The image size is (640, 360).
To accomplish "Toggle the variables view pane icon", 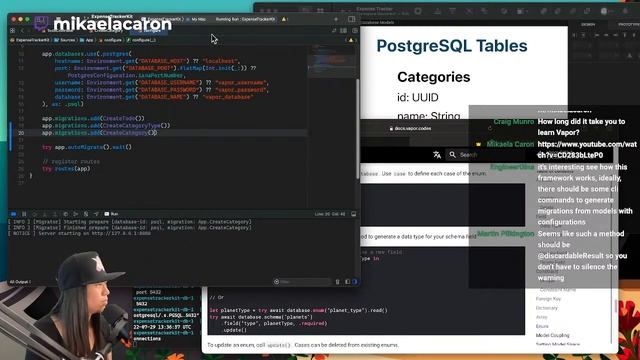I will click(347, 282).
